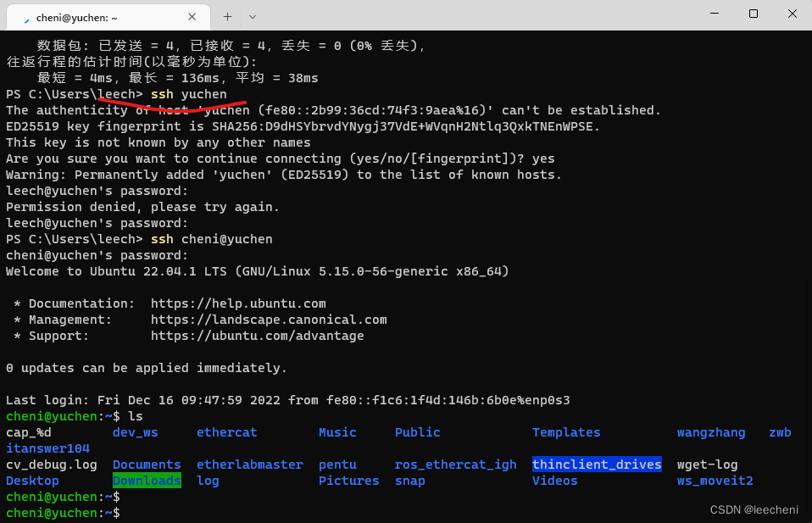The image size is (812, 523).
Task: Click the etherlabmaster directory name
Action: coord(249,464)
